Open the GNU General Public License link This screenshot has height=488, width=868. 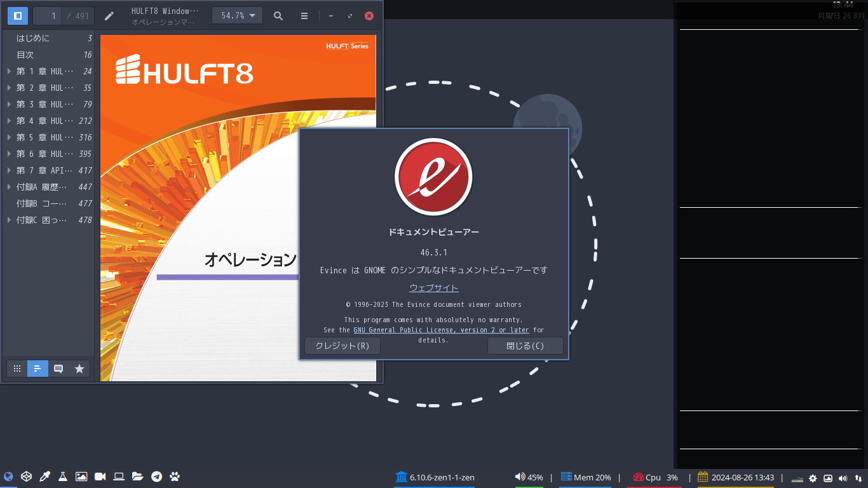441,330
